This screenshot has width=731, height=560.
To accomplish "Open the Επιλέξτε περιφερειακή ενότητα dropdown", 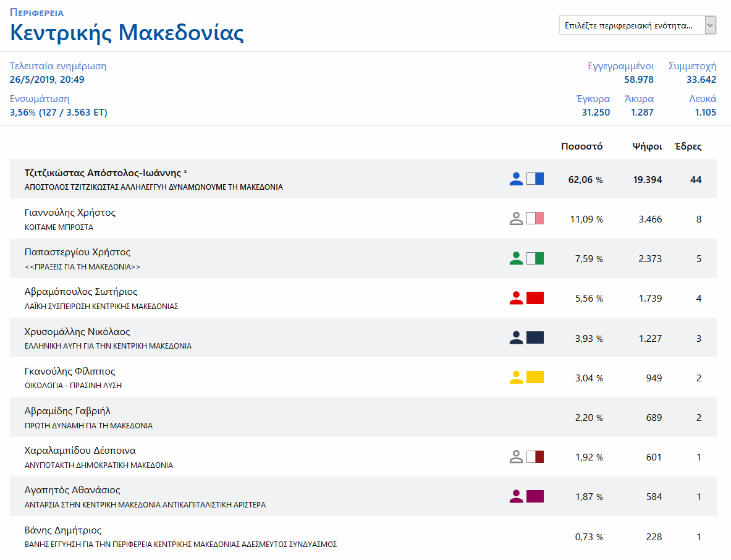I will [x=637, y=25].
